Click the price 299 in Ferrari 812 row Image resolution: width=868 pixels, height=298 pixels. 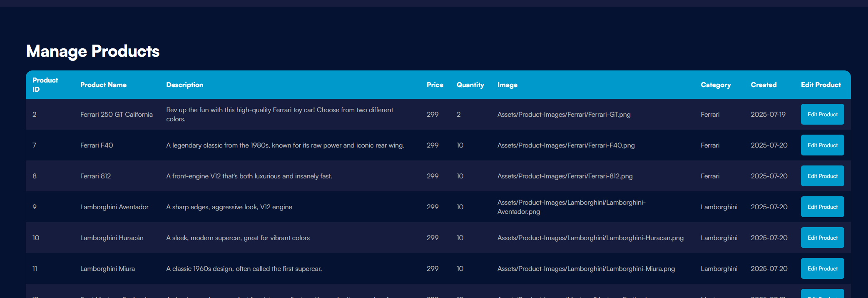(433, 176)
